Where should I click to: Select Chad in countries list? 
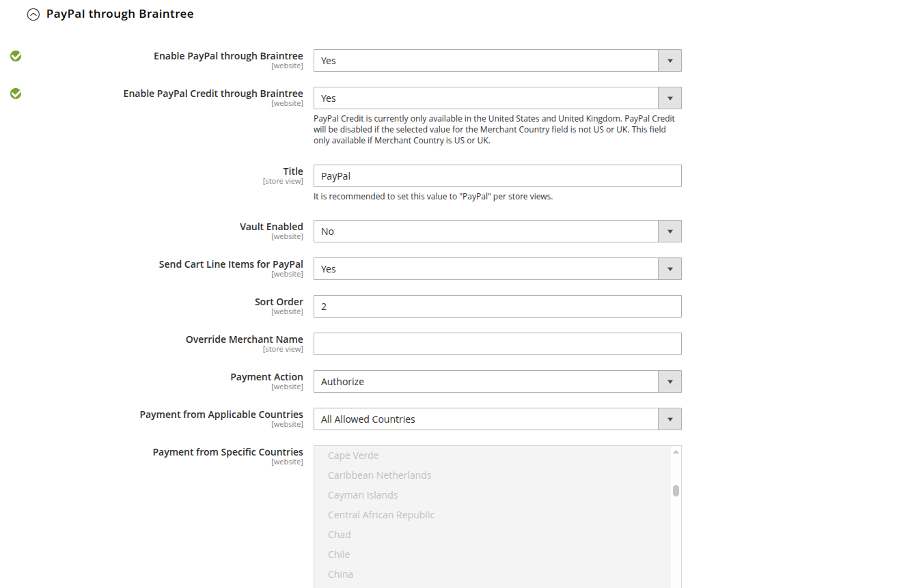tap(340, 535)
